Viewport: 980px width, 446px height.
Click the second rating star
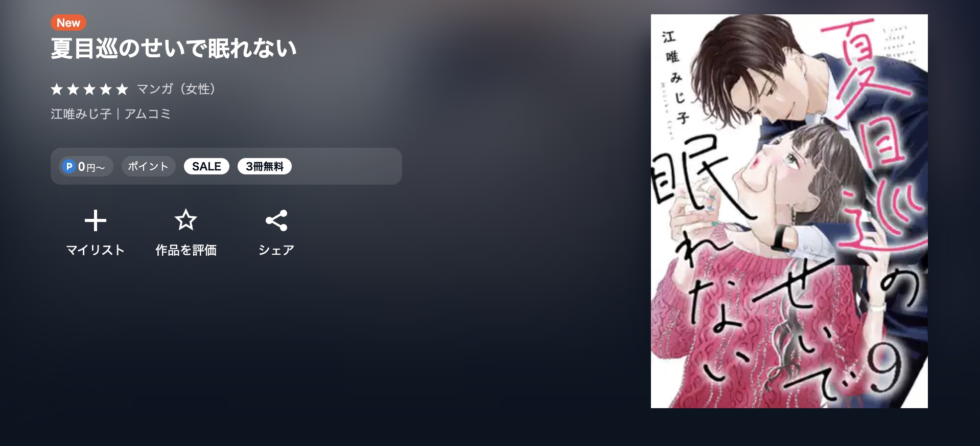[x=73, y=90]
